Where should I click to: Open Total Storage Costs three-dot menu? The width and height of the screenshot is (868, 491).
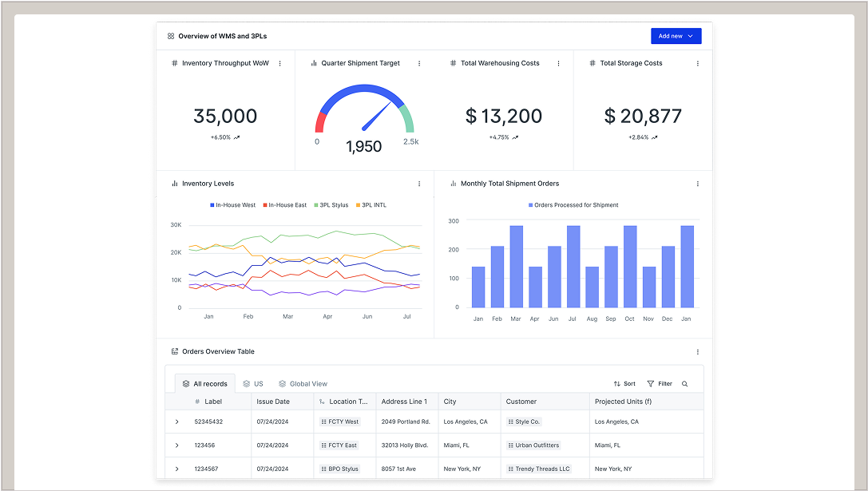tap(697, 63)
